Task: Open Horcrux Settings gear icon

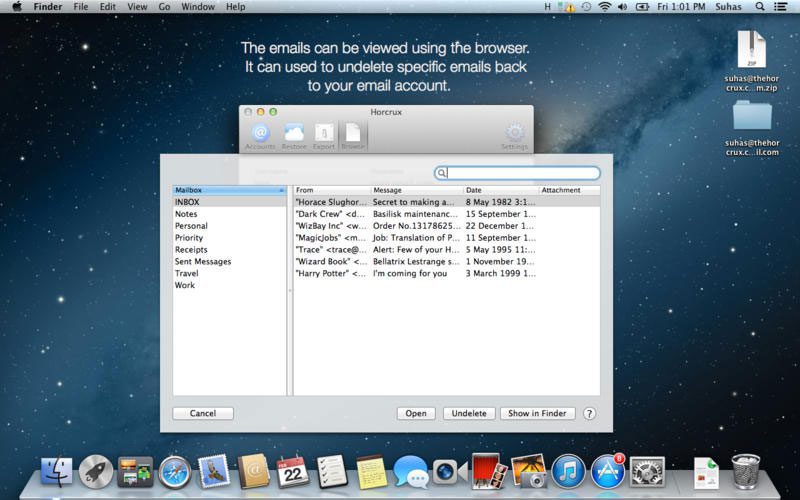Action: click(x=514, y=134)
